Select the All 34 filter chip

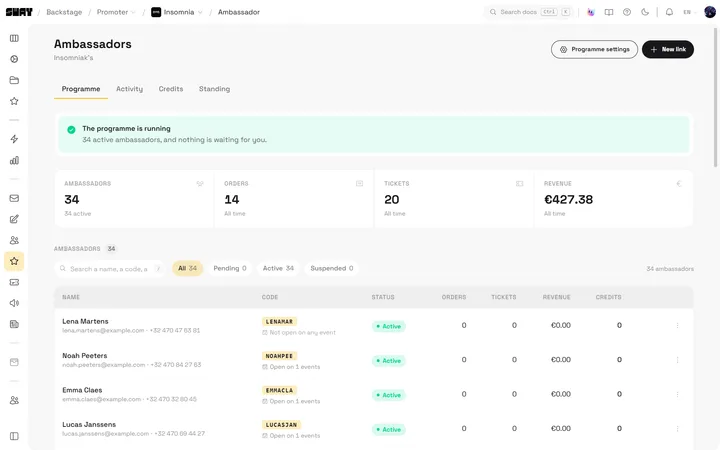pyautogui.click(x=187, y=268)
